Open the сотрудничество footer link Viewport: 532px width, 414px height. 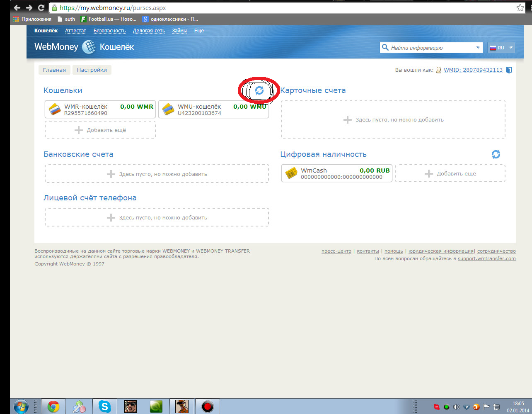pyautogui.click(x=496, y=251)
